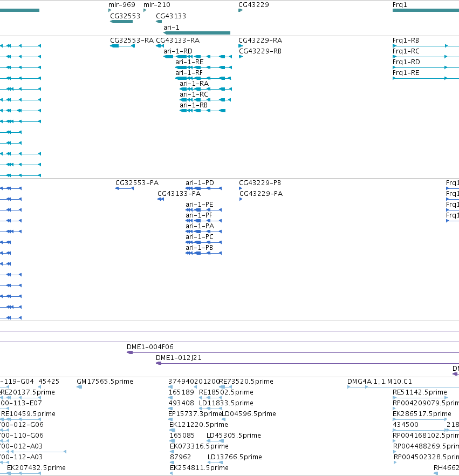Select the RE51142.5prime EST label

pos(420,392)
